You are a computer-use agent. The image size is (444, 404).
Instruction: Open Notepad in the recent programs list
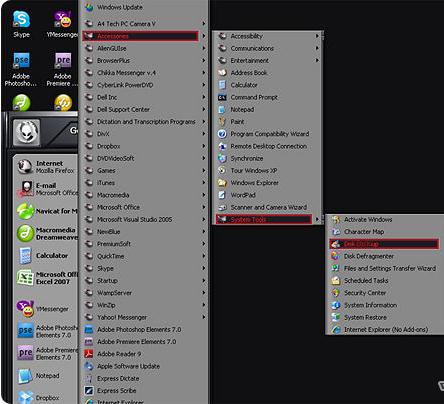point(38,376)
